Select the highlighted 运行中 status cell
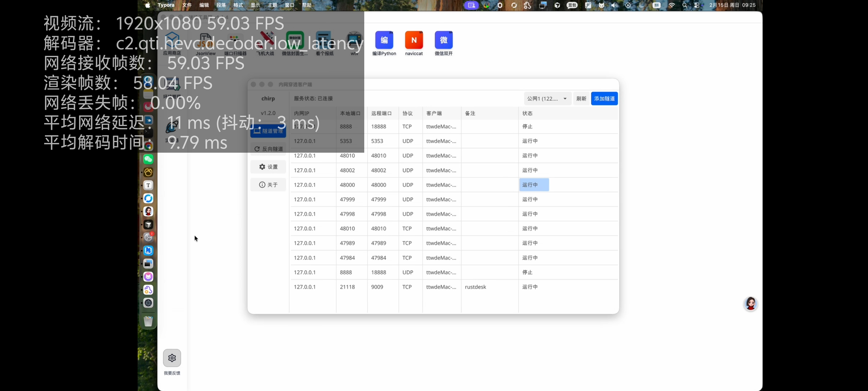The width and height of the screenshot is (868, 391). pyautogui.click(x=534, y=185)
